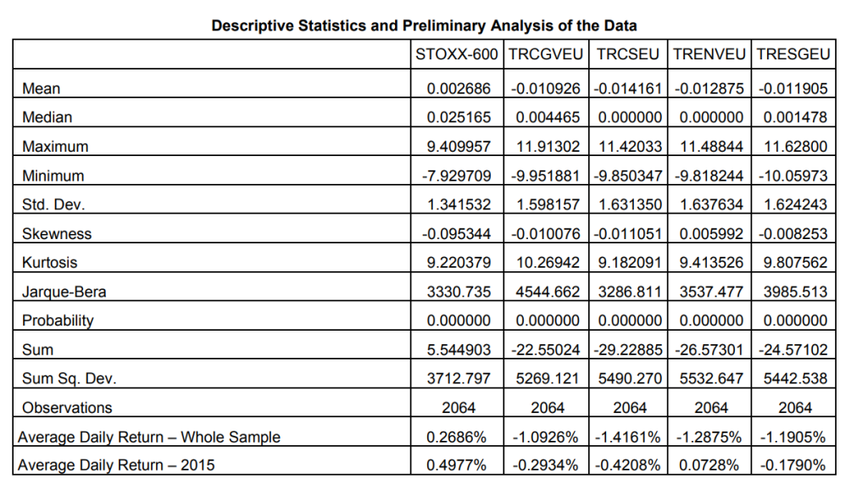Click the STOXX-600 column header
This screenshot has width=868, height=496.
(457, 54)
